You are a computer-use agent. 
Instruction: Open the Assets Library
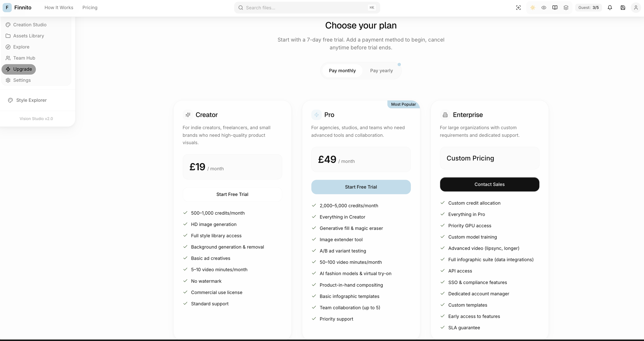tap(28, 36)
